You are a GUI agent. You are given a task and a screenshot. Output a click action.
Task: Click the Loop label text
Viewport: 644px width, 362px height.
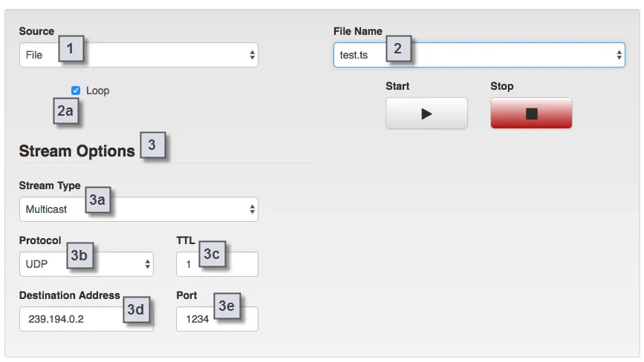coord(98,90)
